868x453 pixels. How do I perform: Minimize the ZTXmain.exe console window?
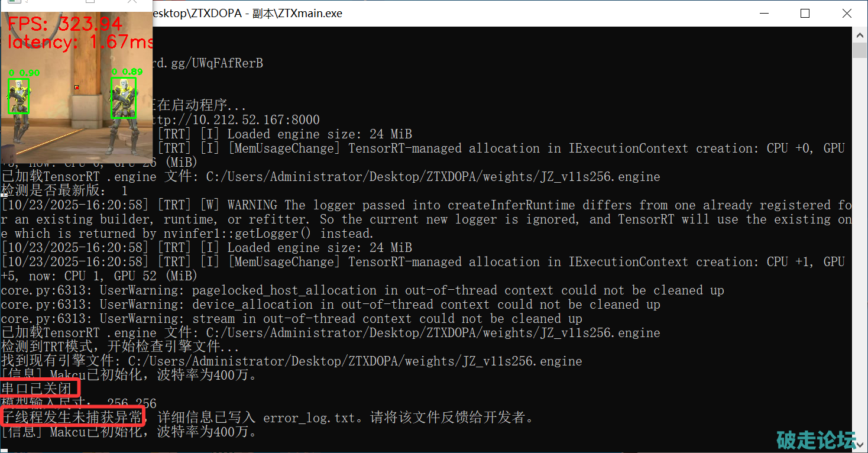(x=763, y=14)
